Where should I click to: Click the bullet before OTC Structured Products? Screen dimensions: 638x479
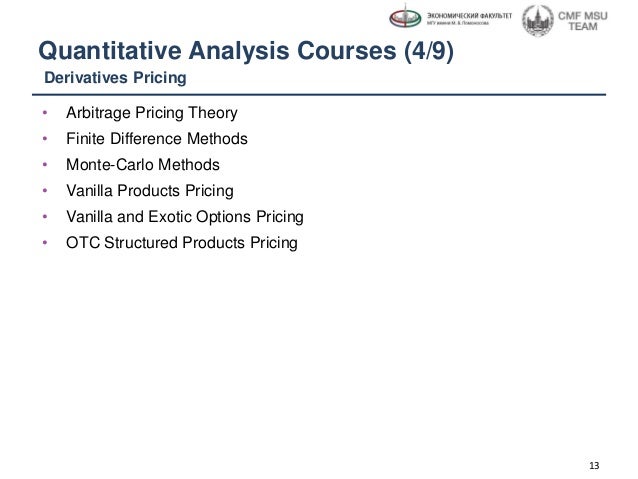click(45, 243)
